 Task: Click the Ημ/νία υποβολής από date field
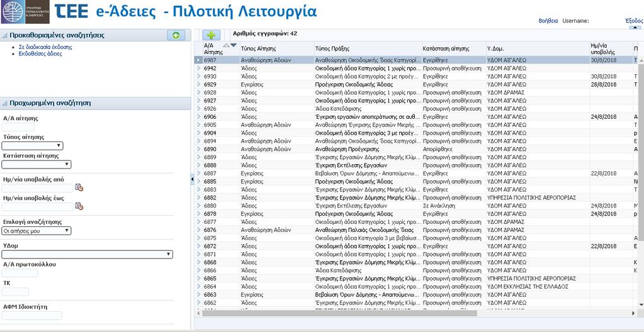(37, 188)
